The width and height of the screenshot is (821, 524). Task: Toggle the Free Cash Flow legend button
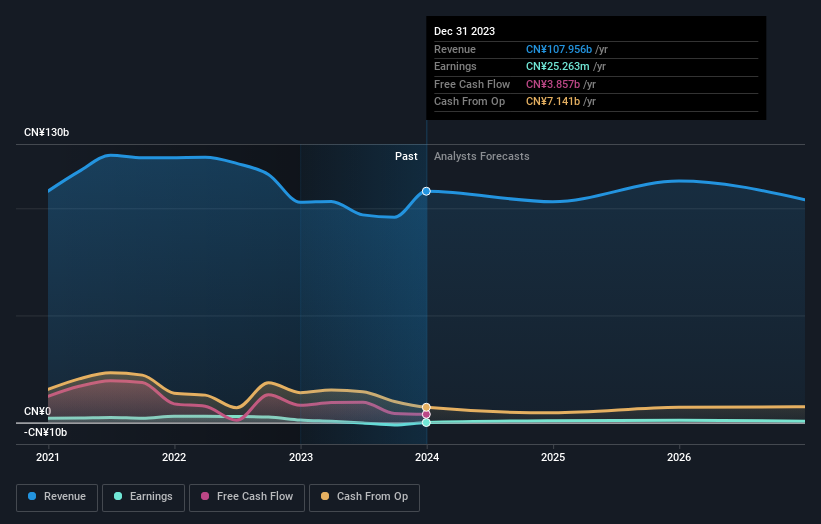(x=247, y=497)
